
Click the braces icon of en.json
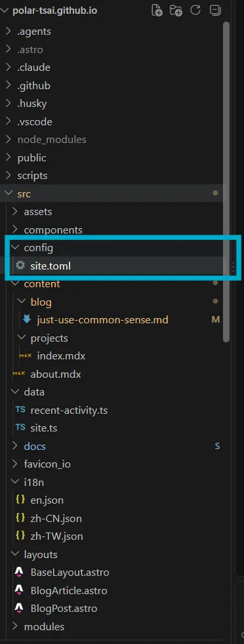20,500
